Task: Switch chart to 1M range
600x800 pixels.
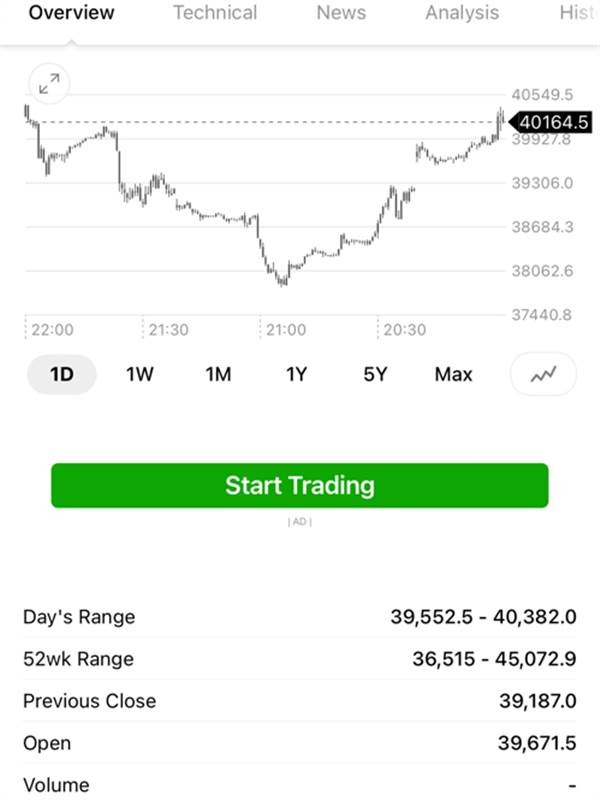Action: pos(218,374)
